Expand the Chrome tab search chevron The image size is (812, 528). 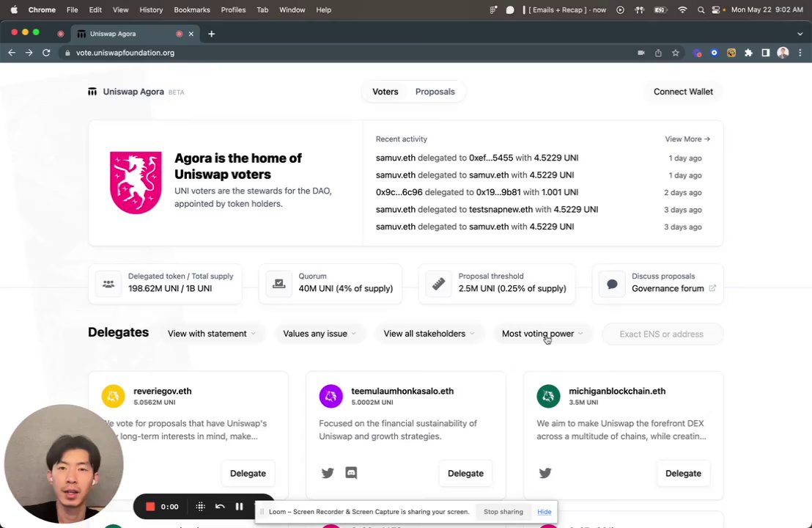pos(800,34)
